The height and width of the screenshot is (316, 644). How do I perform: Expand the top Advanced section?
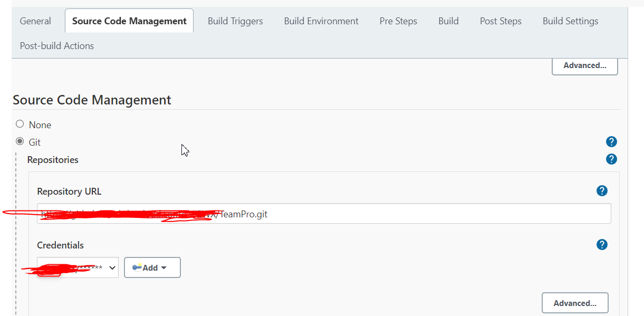click(584, 65)
